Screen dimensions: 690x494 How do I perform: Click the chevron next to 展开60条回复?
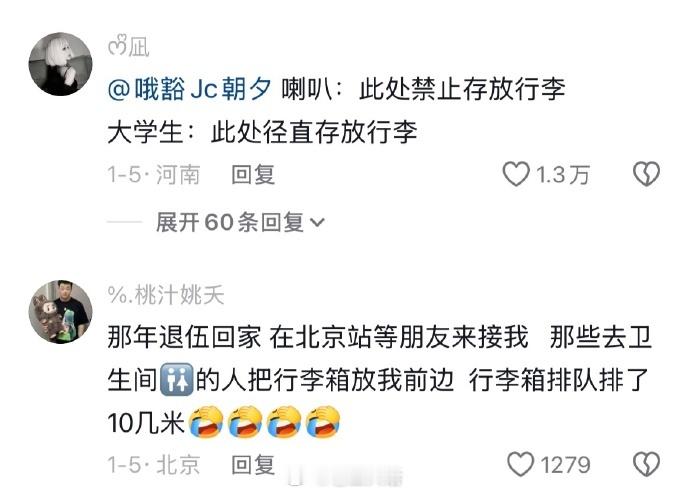(x=317, y=223)
